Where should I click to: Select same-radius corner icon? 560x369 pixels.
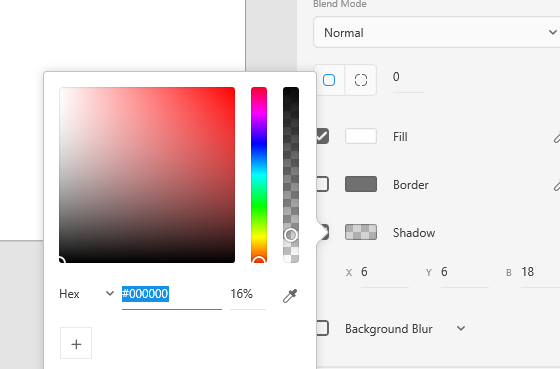point(329,80)
